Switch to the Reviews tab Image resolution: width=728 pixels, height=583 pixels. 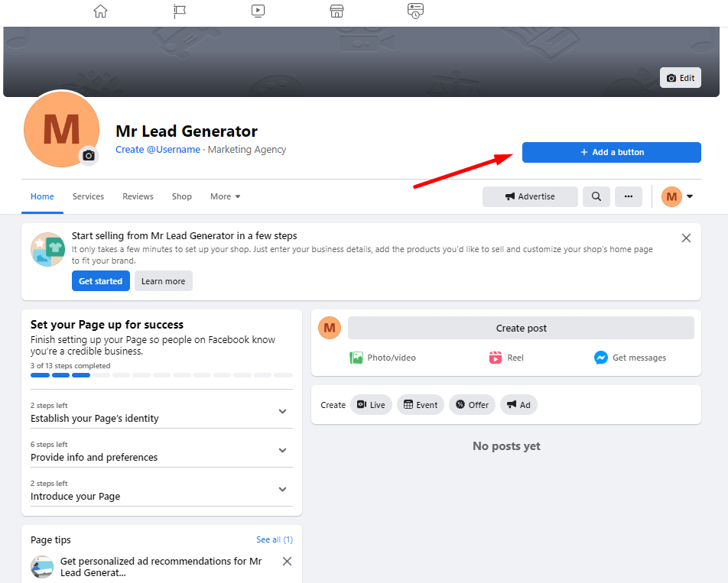tap(138, 196)
